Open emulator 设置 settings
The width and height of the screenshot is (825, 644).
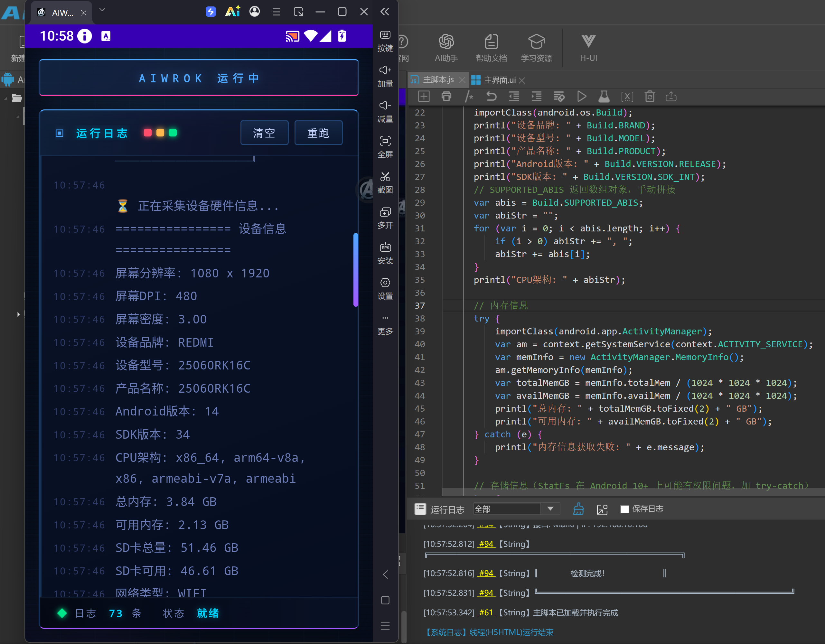(x=385, y=289)
